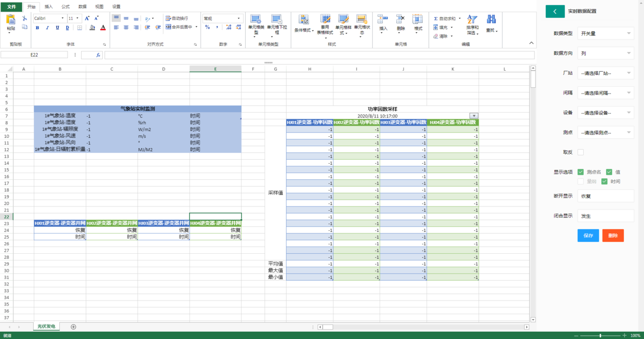The height and width of the screenshot is (339, 644).
Task: Click the percent number format icon
Action: [x=207, y=28]
